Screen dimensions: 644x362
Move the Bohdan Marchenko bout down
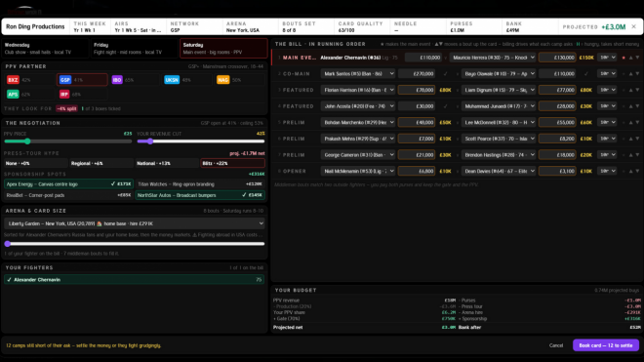click(637, 122)
